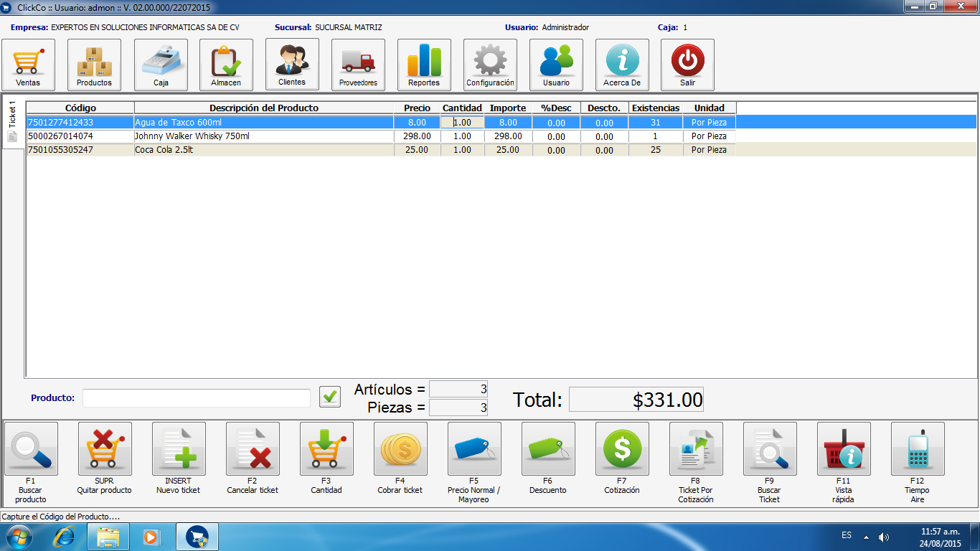Click the Piezas count field
Image resolution: width=980 pixels, height=551 pixels.
click(458, 408)
